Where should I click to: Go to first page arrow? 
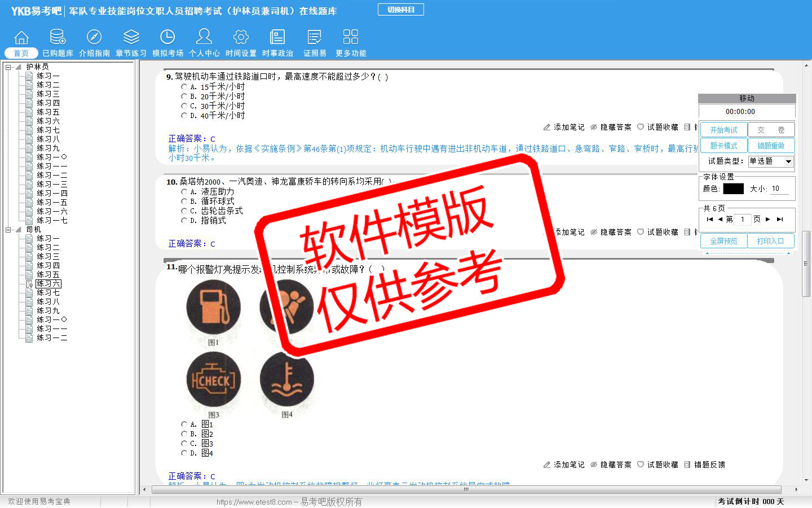(709, 219)
